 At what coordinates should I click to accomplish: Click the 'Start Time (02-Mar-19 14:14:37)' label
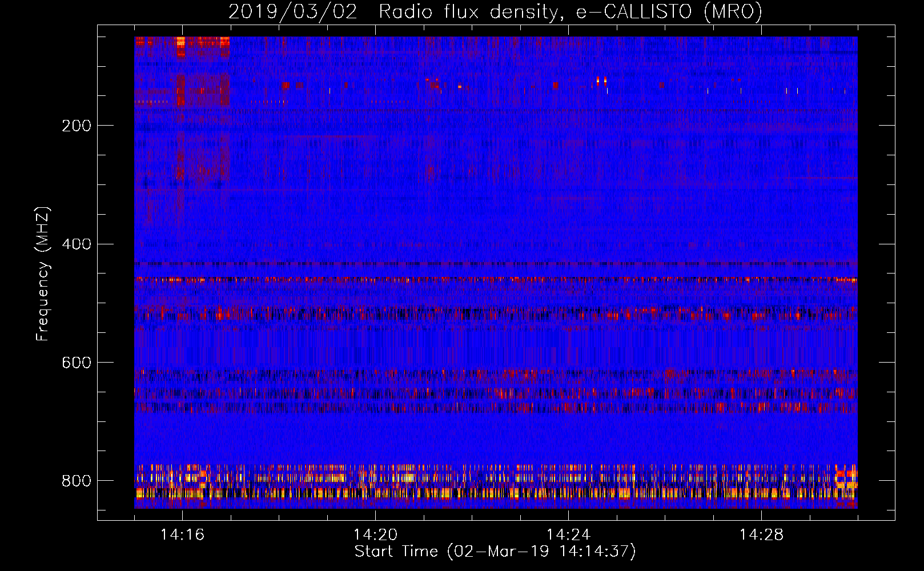[495, 552]
